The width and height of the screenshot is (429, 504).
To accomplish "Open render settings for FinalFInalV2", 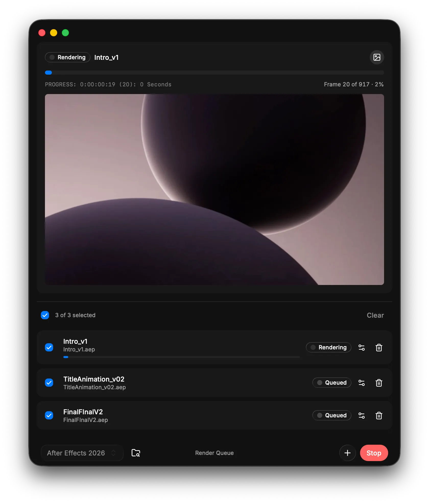I will (361, 415).
